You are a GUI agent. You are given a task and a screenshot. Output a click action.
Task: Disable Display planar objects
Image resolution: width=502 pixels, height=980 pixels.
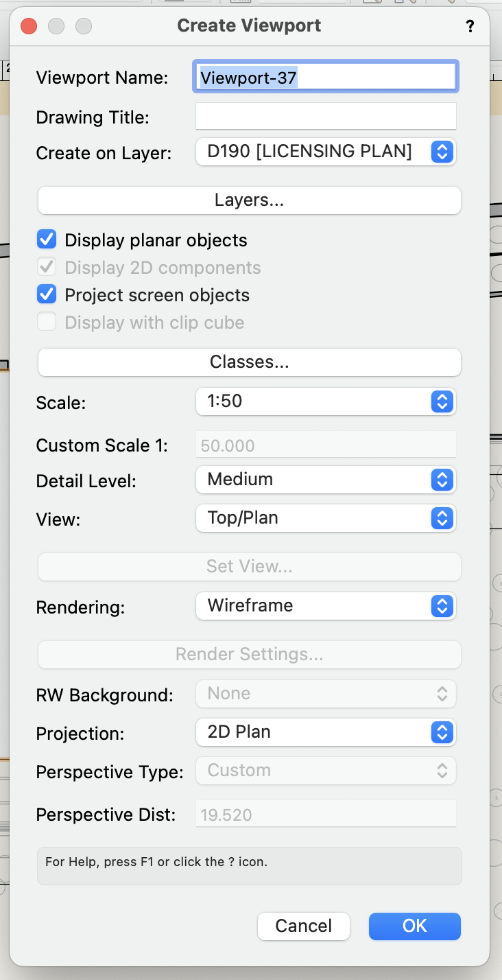[46, 240]
